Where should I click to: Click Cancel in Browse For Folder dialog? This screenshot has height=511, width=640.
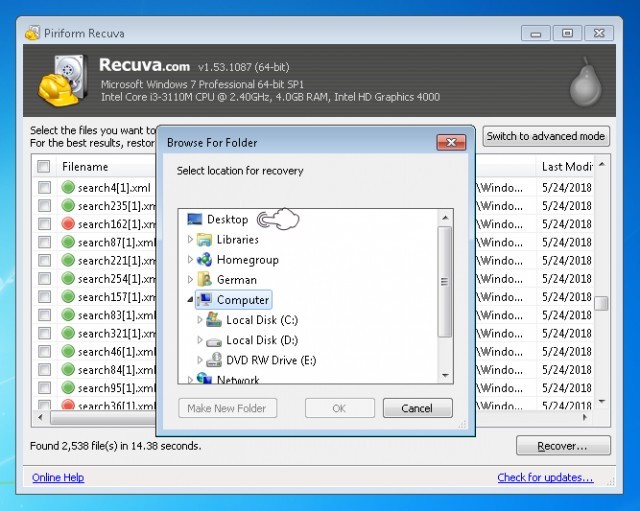tap(418, 408)
